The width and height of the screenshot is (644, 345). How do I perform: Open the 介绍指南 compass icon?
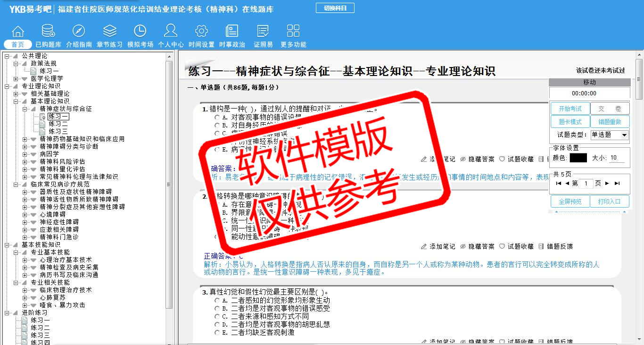point(79,32)
